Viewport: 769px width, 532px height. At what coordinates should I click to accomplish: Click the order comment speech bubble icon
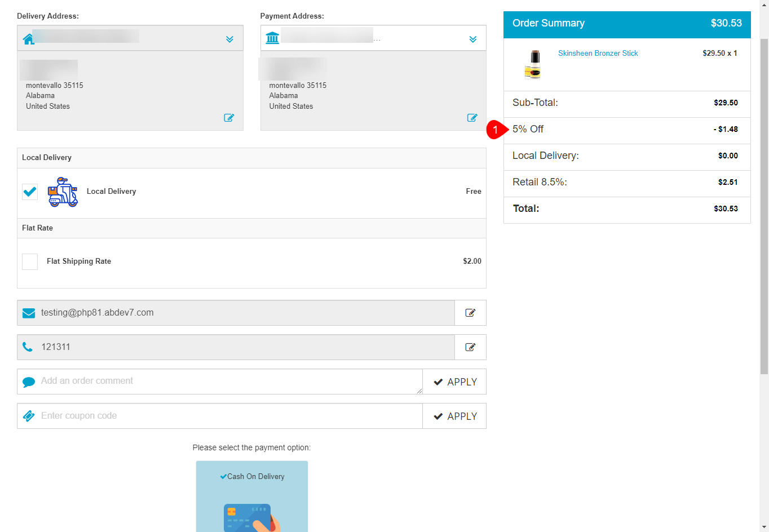coord(29,382)
